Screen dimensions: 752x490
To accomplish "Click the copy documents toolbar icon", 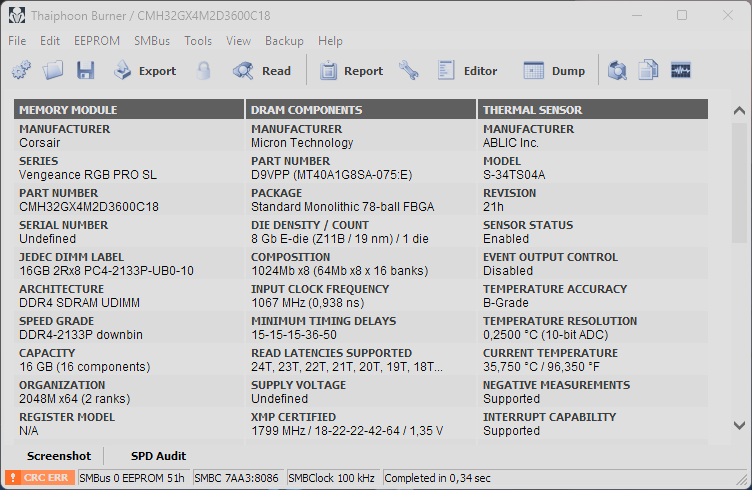I will coord(648,70).
